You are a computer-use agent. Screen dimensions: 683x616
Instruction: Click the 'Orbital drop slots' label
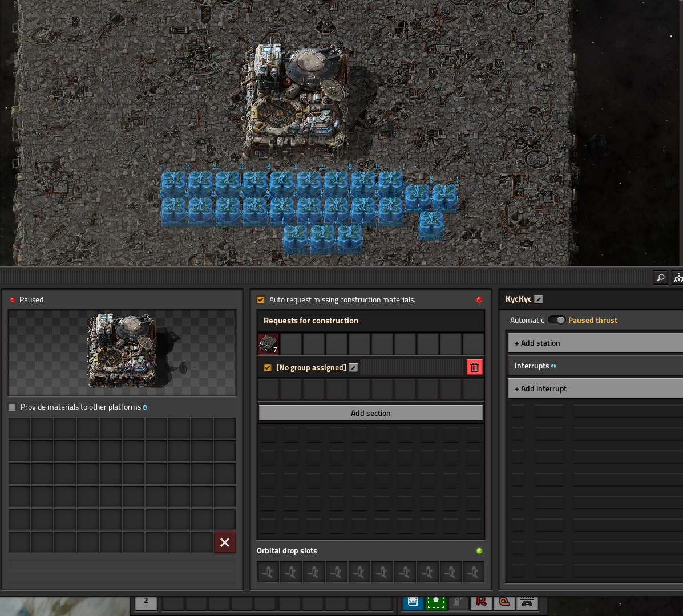coord(286,550)
